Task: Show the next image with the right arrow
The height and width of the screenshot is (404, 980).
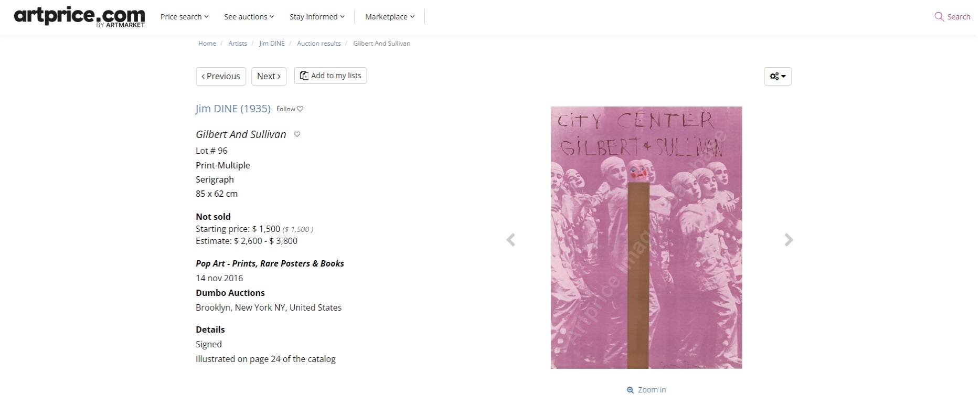Action: click(789, 240)
